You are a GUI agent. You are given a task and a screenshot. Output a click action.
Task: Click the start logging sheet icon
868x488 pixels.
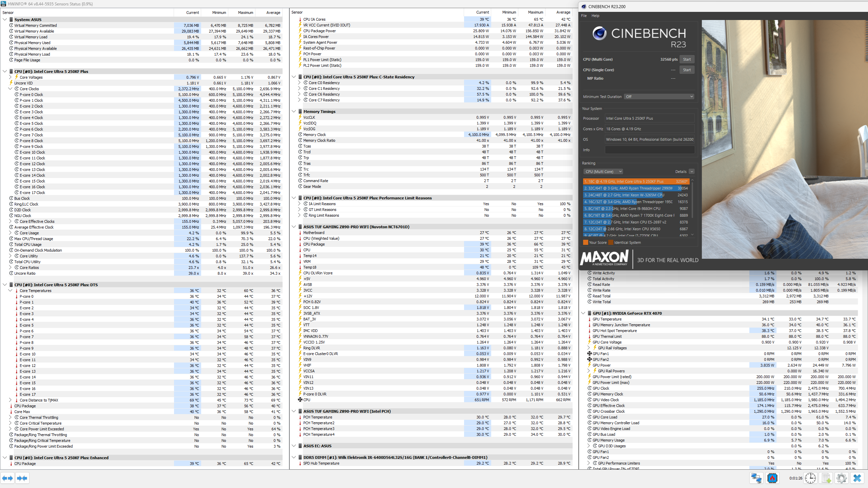(x=826, y=478)
